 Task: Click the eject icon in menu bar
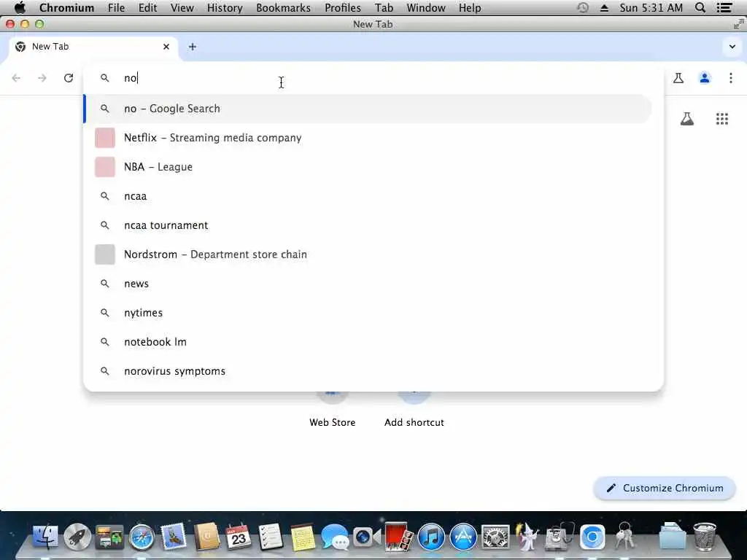coord(604,7)
